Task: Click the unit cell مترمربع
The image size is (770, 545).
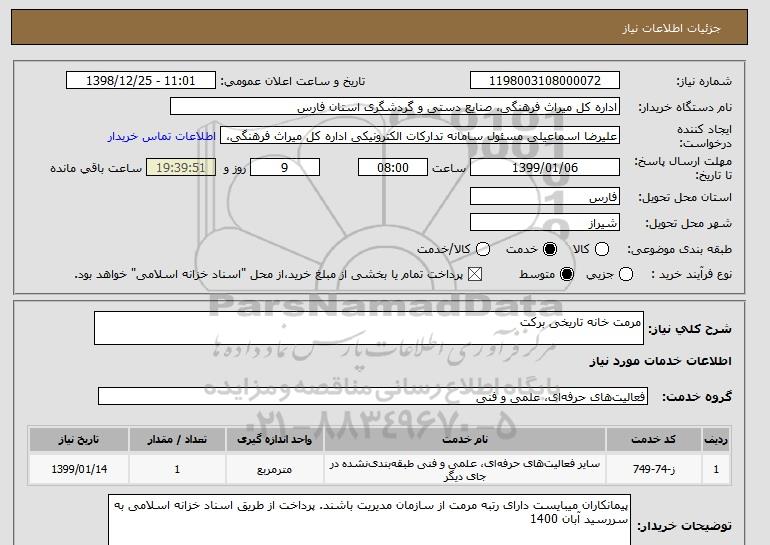Action: coord(275,469)
